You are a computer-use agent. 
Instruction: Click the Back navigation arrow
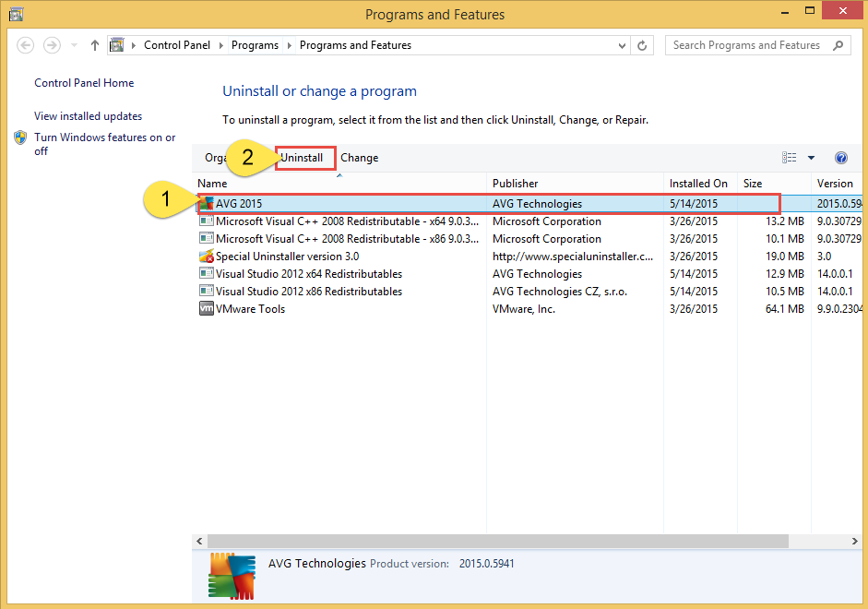click(26, 45)
